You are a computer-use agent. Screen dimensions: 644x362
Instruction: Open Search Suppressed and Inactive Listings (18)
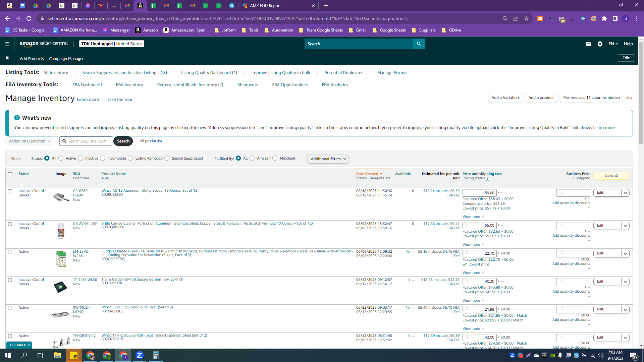coord(124,73)
